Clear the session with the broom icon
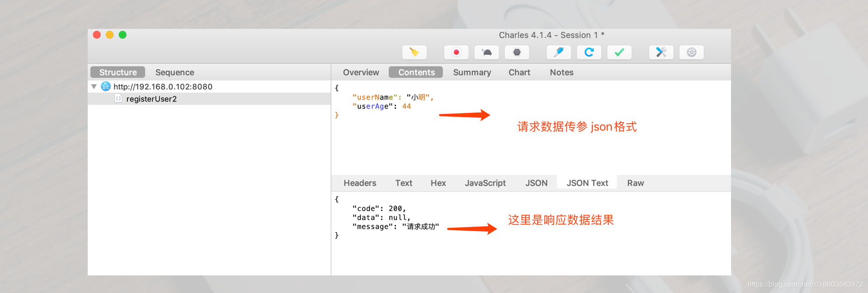Screen dimensions: 868x293 [414, 52]
